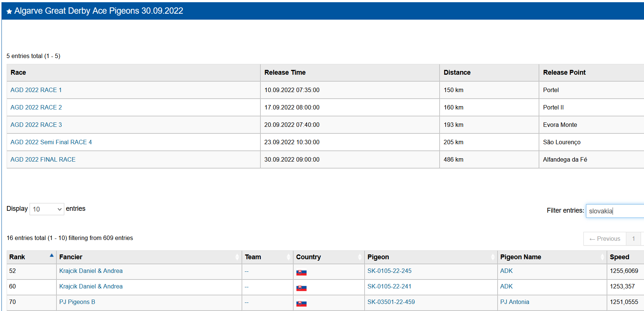Sort table by Fancier column

[149, 257]
